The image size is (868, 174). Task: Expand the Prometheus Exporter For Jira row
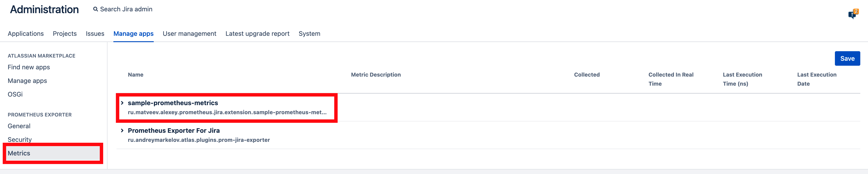click(122, 130)
